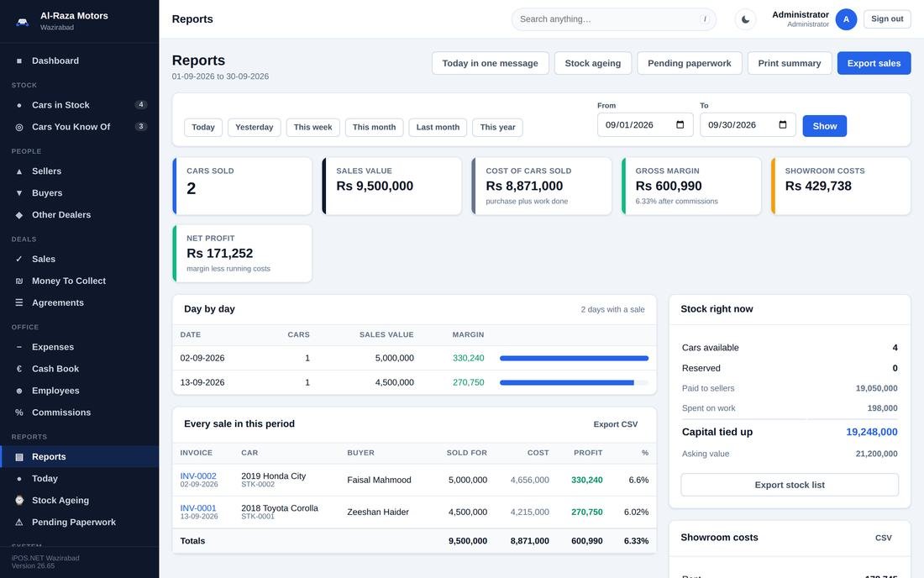Click the margin bar for 02-09-2026
Image resolution: width=924 pixels, height=578 pixels.
click(x=574, y=358)
